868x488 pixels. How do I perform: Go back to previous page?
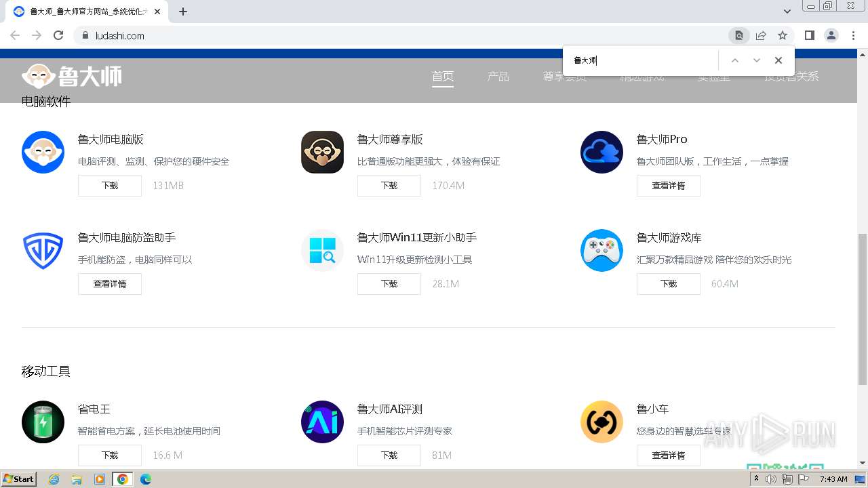point(15,35)
